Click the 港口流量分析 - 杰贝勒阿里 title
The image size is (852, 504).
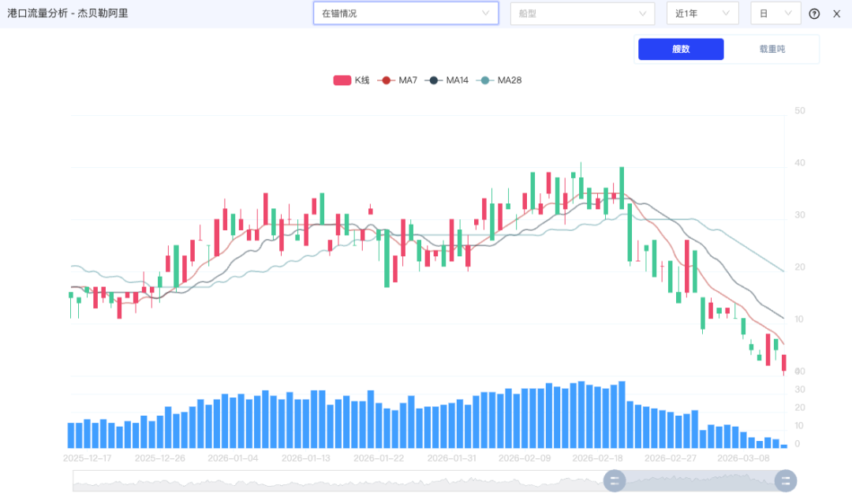point(68,13)
